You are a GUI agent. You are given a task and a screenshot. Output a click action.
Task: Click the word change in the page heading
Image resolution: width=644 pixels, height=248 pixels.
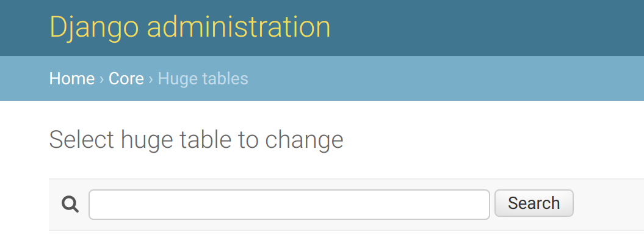(x=305, y=140)
